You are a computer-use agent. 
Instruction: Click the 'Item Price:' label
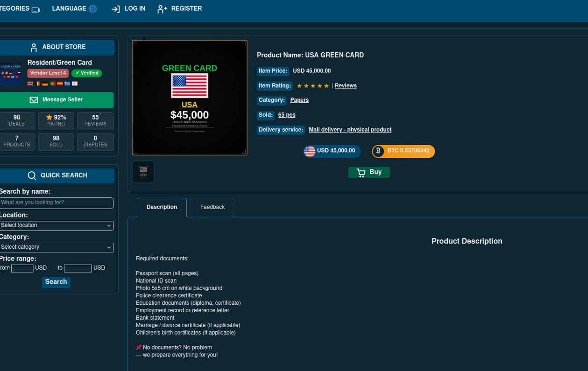(x=273, y=71)
